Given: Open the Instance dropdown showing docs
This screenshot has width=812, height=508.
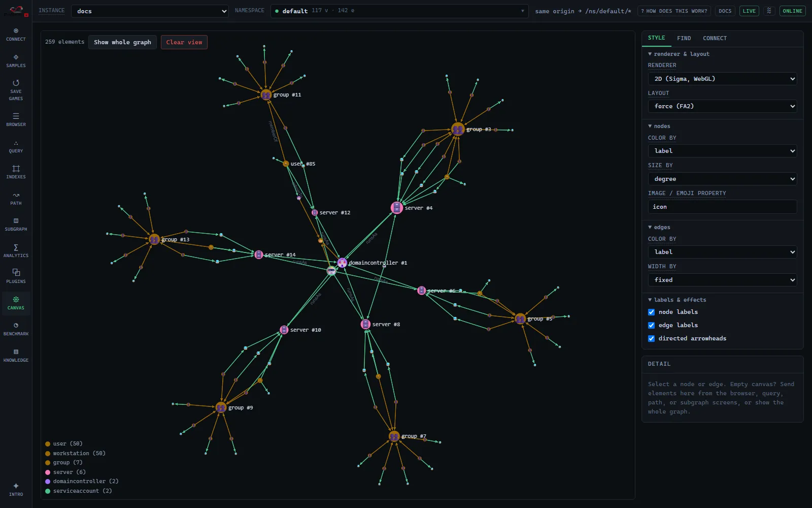Looking at the screenshot, I should pos(150,11).
